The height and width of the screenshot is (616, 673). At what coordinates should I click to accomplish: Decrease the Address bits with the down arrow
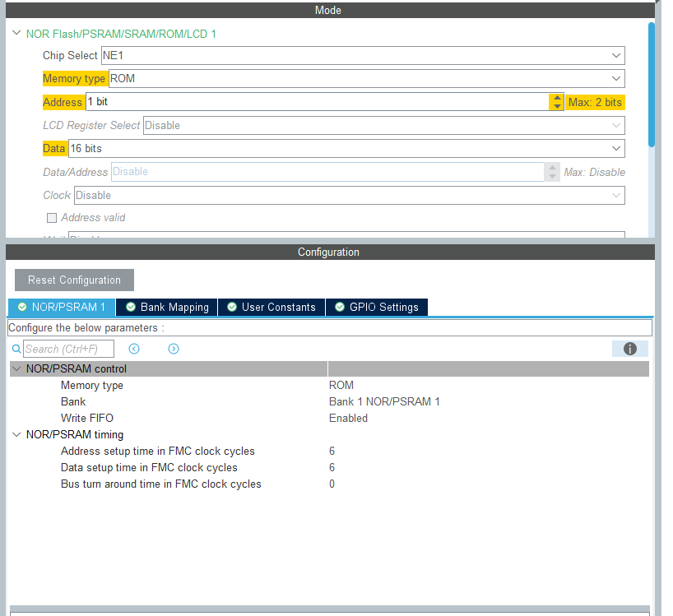[x=557, y=106]
